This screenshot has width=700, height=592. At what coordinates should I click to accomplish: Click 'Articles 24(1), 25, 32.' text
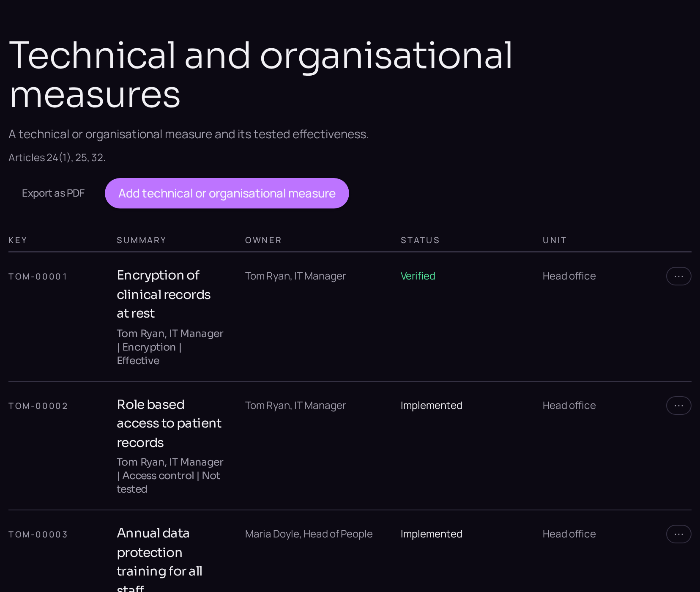[57, 158]
